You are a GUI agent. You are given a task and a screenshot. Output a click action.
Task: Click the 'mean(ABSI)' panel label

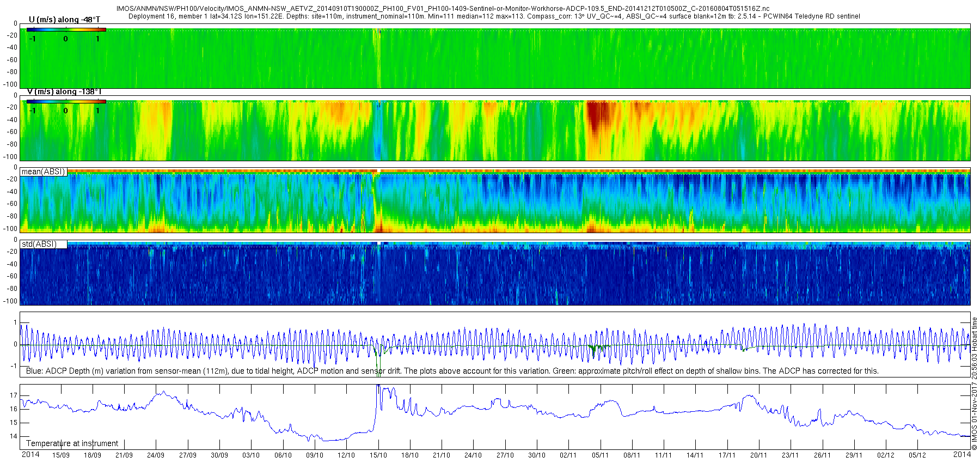point(44,172)
